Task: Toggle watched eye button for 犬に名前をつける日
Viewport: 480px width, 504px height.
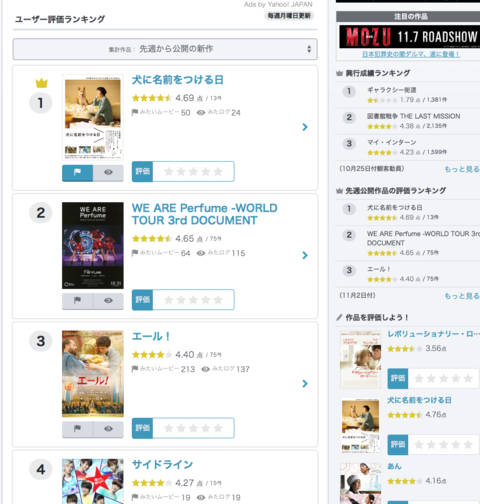Action: coord(108,172)
